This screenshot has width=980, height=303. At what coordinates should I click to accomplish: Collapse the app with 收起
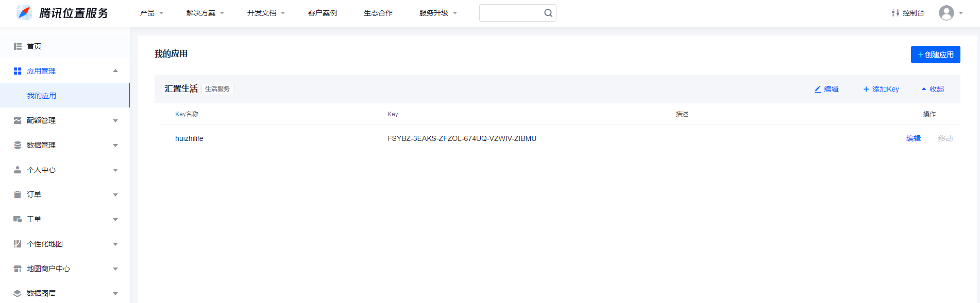[933, 89]
